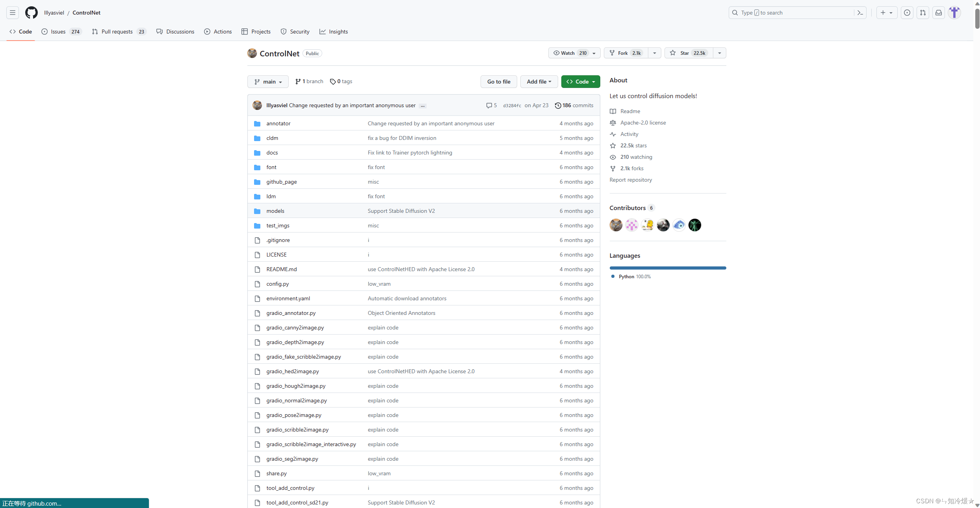Switch to the Issues tab

click(61, 32)
